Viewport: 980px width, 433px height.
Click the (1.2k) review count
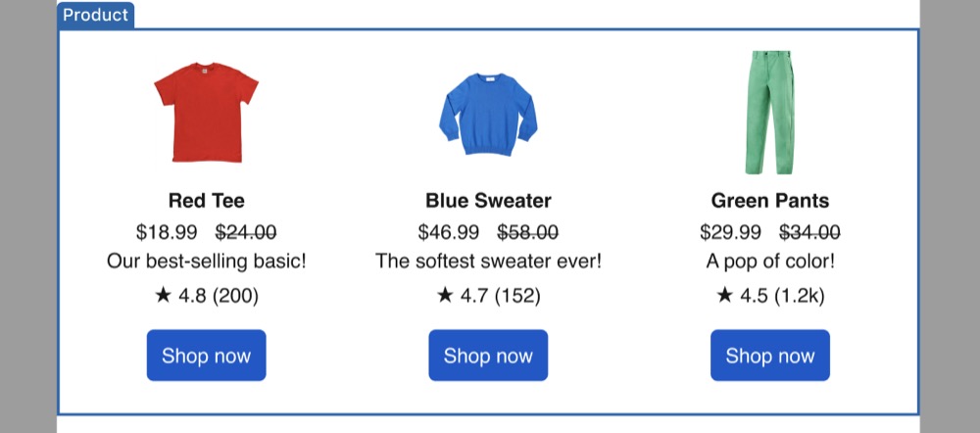(799, 295)
